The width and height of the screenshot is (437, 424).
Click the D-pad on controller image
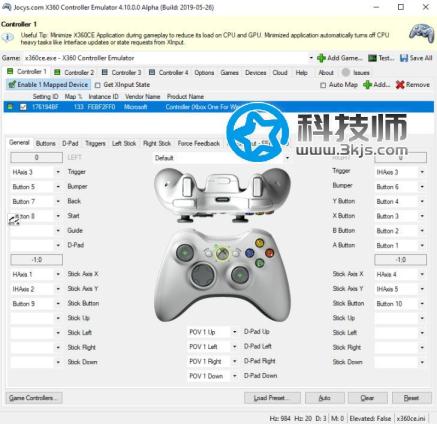click(x=202, y=275)
